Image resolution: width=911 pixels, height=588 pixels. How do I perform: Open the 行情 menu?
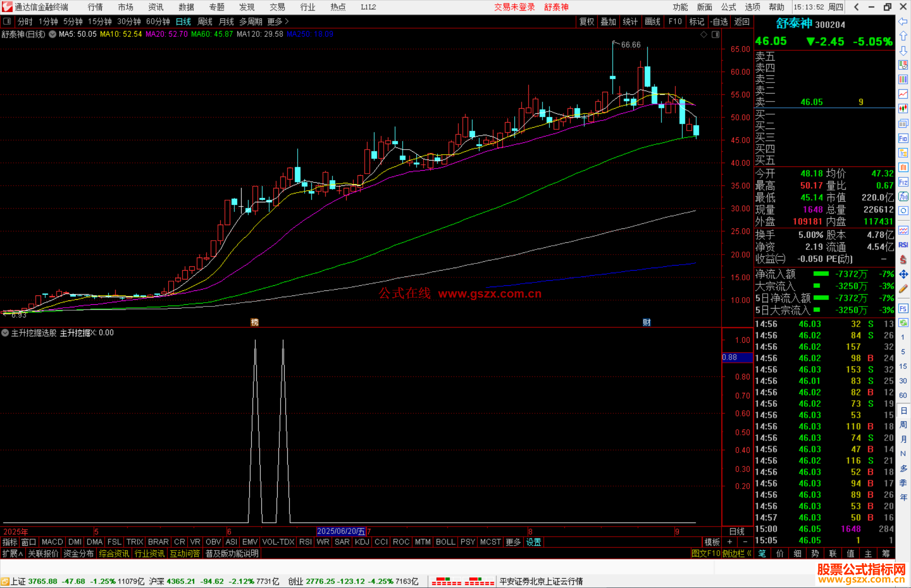[95, 7]
